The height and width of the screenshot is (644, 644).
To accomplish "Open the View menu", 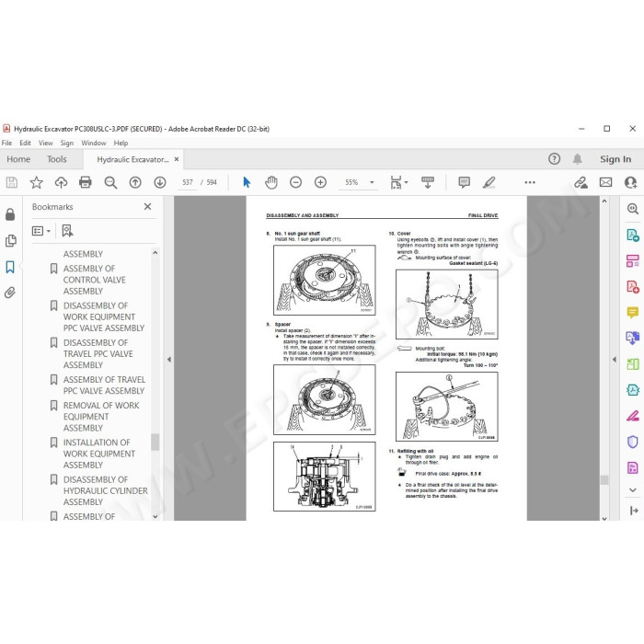I will click(46, 143).
